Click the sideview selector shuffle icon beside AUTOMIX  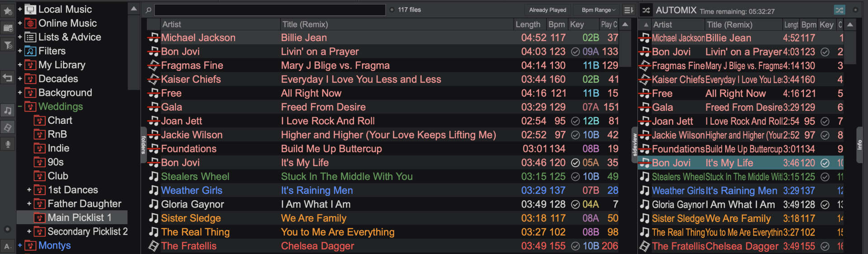[x=646, y=10]
